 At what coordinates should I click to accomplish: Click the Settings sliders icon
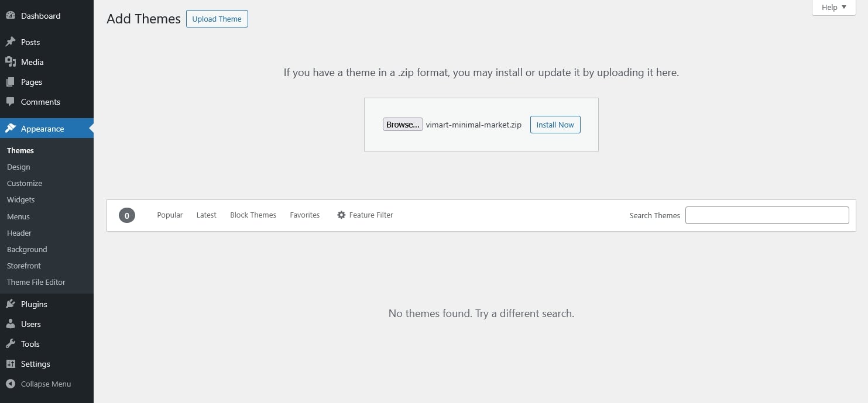tap(11, 364)
